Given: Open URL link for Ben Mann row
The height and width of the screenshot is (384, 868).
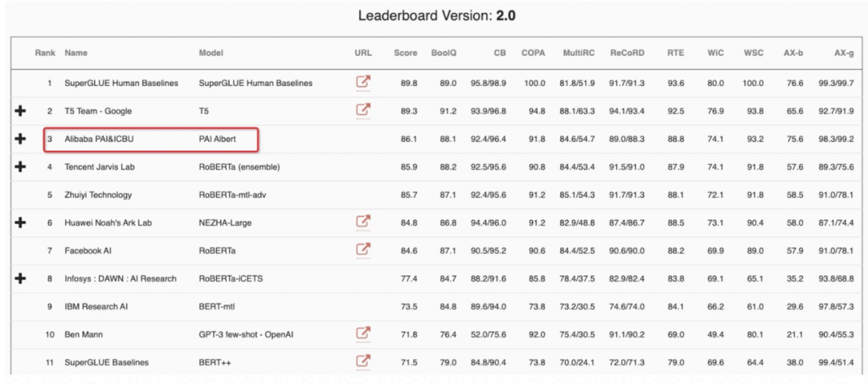Looking at the screenshot, I should pos(363,333).
